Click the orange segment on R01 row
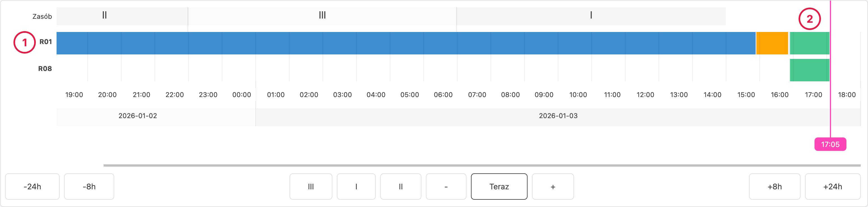Screen dimensions: 868x207 pyautogui.click(x=772, y=43)
